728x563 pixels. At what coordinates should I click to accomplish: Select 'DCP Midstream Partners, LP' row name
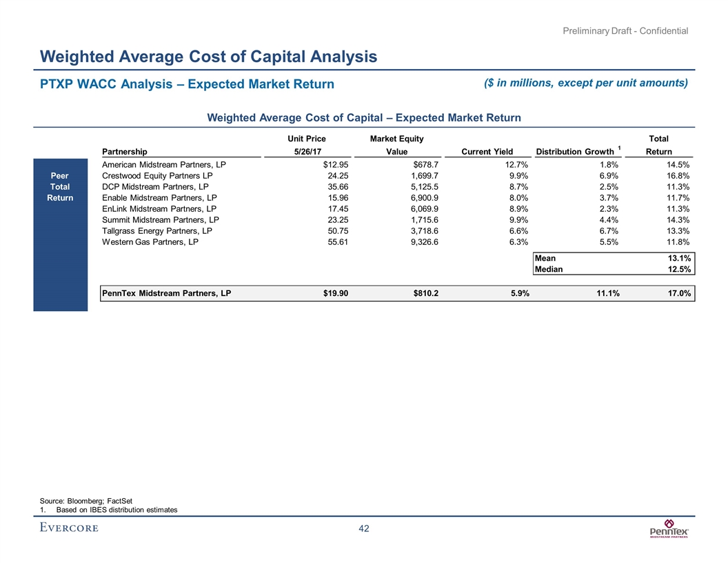click(x=156, y=187)
